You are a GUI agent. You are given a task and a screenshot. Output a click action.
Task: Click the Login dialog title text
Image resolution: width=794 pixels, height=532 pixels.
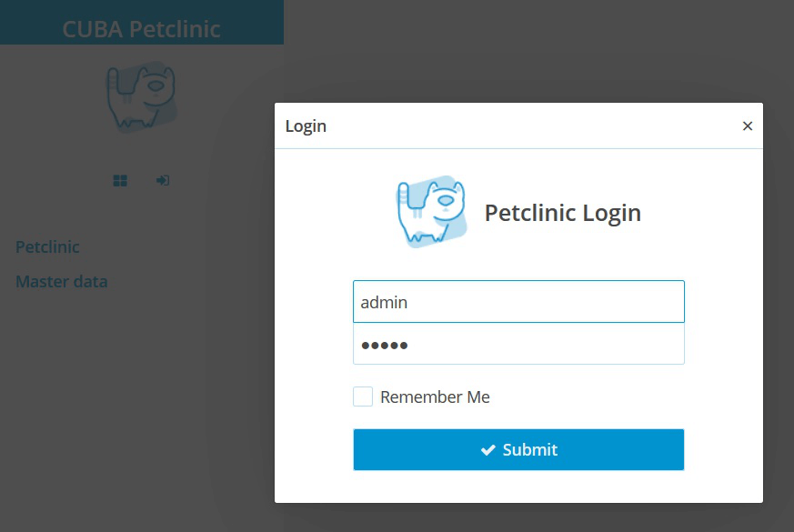coord(307,125)
